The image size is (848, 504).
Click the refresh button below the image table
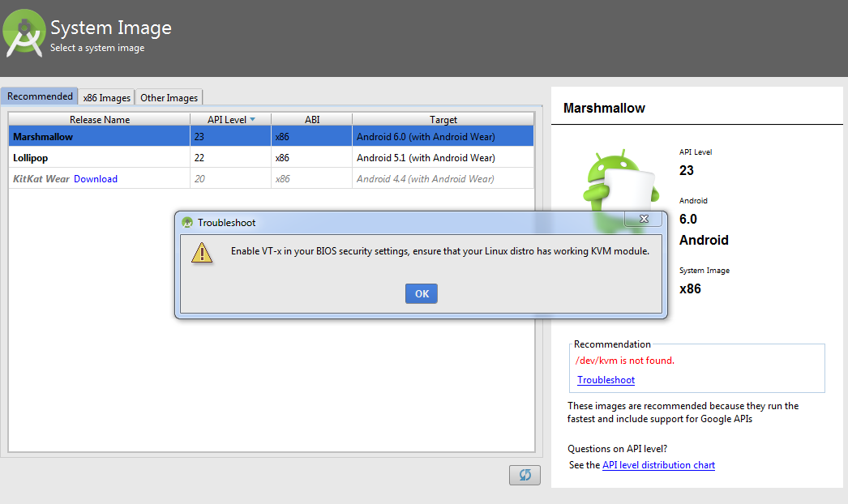click(525, 475)
